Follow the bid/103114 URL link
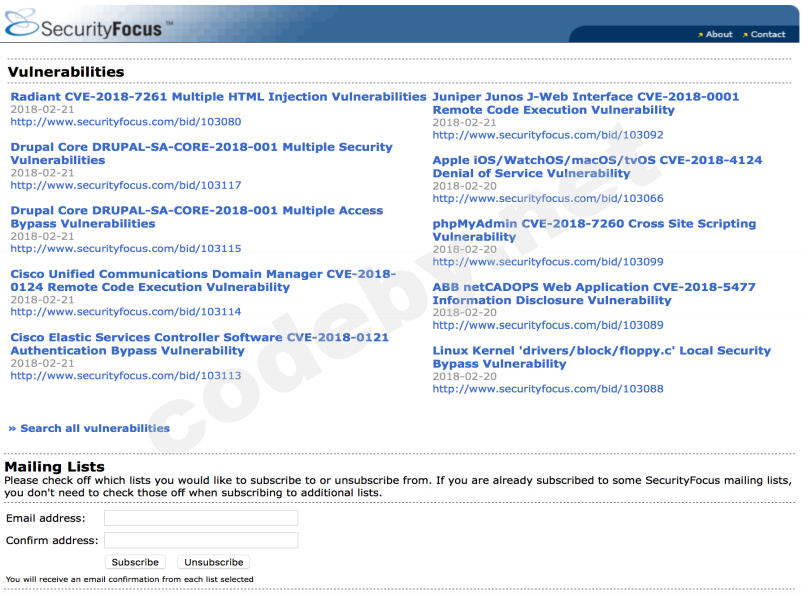The width and height of the screenshot is (802, 596). click(x=126, y=312)
